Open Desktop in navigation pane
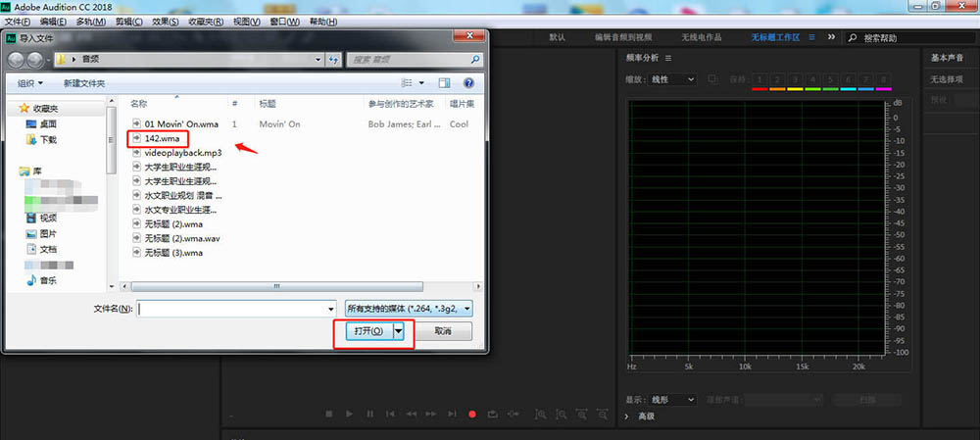The width and height of the screenshot is (980, 440). point(41,124)
